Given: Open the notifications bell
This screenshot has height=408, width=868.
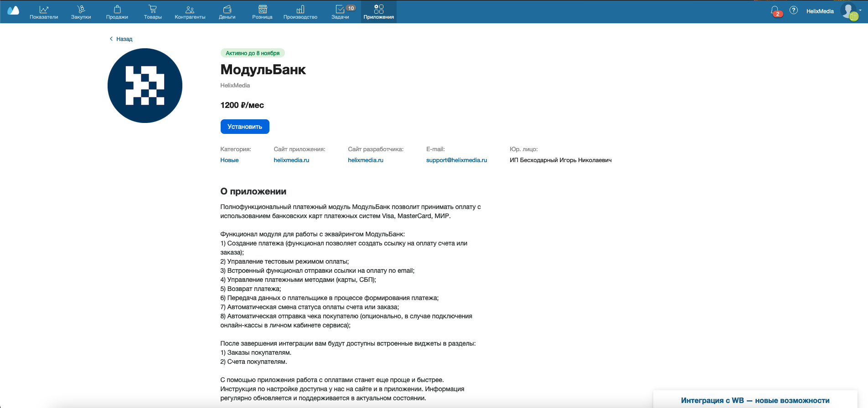Looking at the screenshot, I should coord(775,10).
